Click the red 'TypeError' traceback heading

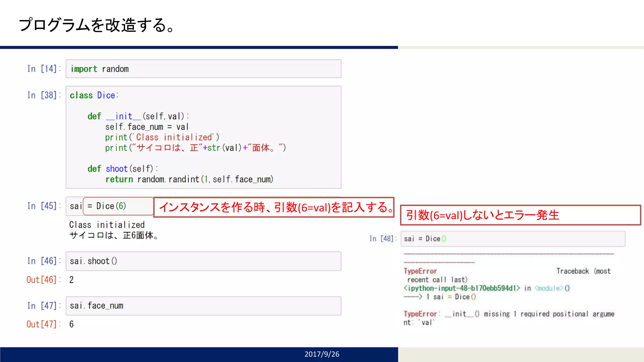[420, 271]
